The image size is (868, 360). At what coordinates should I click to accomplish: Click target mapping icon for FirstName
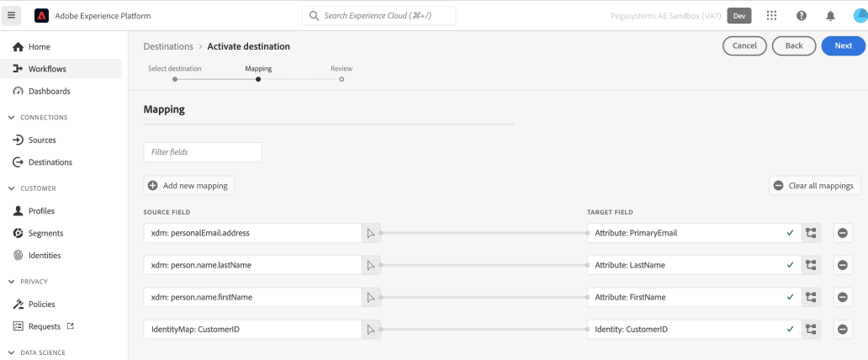[812, 297]
